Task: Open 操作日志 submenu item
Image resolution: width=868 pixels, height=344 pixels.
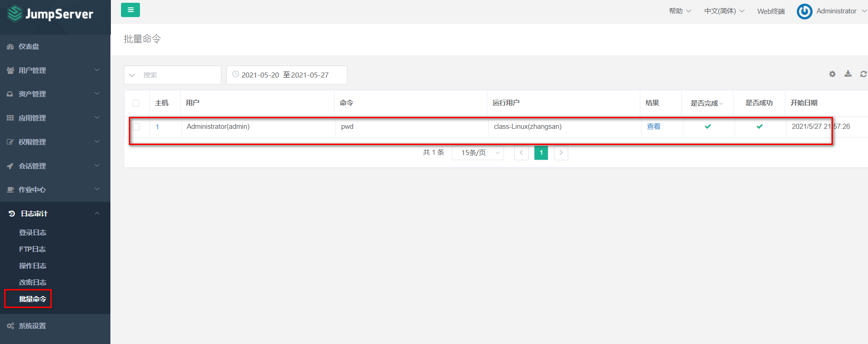Action: (x=32, y=266)
